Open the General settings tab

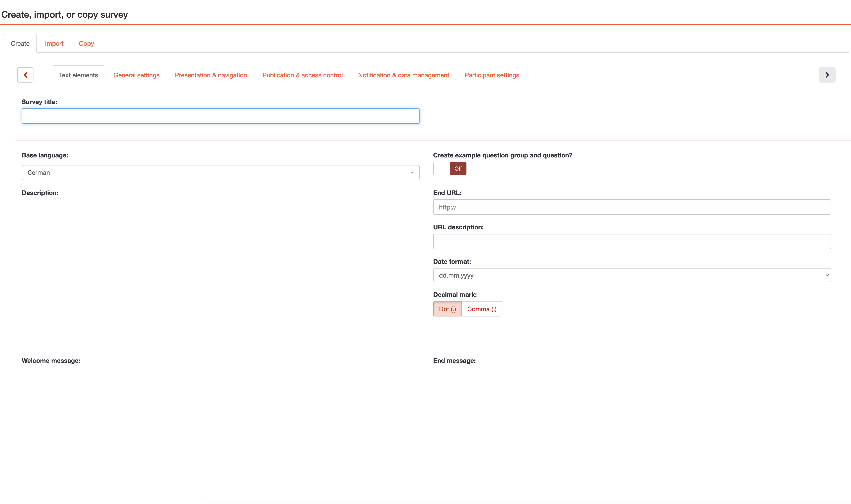(136, 75)
